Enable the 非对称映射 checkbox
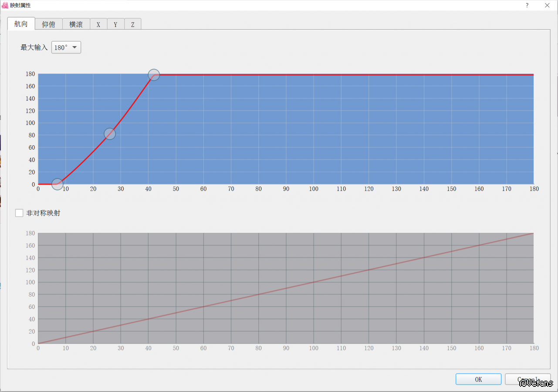This screenshot has height=392, width=558. (19, 213)
